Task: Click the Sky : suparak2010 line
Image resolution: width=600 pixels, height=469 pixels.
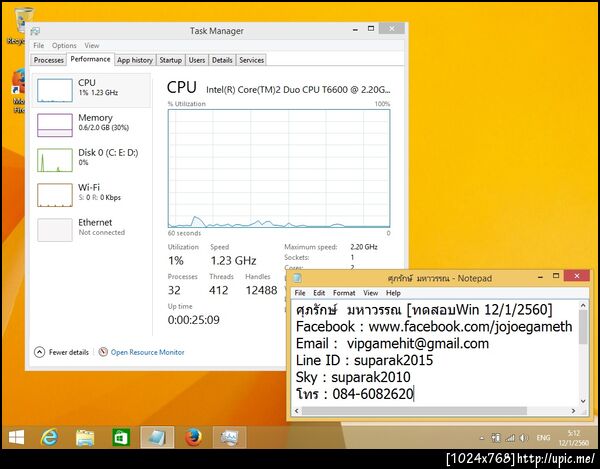Action: pos(353,377)
